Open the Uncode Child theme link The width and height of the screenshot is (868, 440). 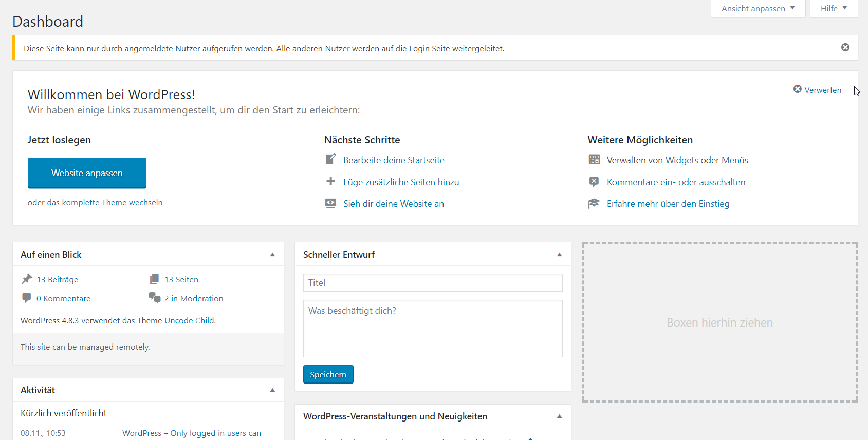point(189,321)
